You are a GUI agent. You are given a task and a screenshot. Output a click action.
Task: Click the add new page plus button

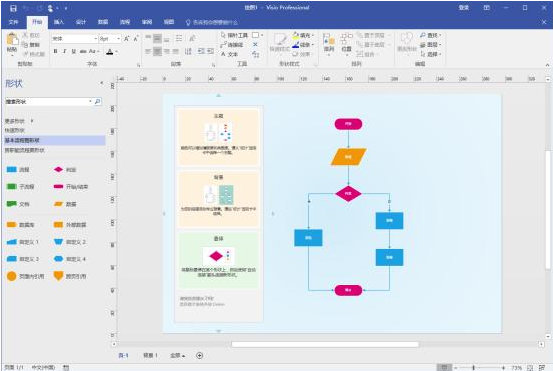point(200,355)
